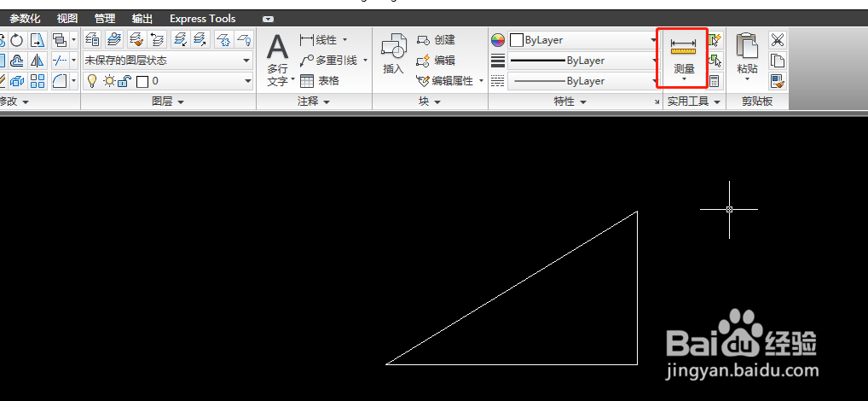The height and width of the screenshot is (401, 868).
Task: Click the Quick Select icon
Action: 715,40
